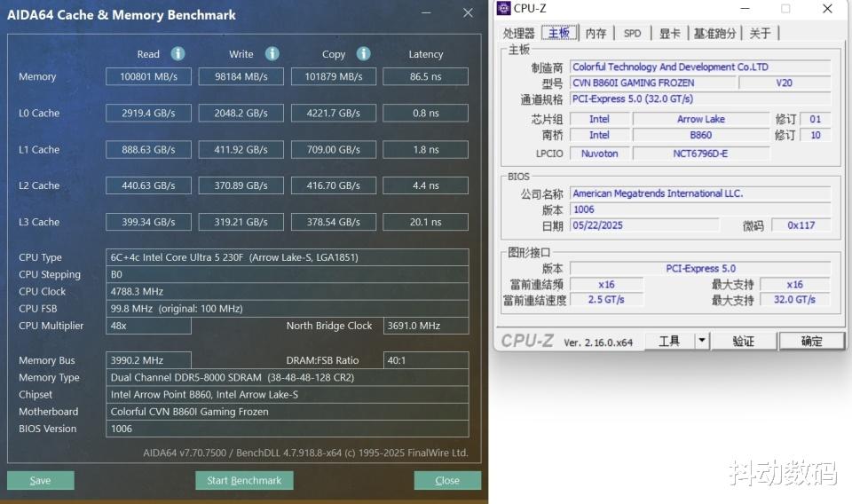The image size is (852, 504).
Task: Click the BIOS date 05/22/2025
Action: [644, 225]
